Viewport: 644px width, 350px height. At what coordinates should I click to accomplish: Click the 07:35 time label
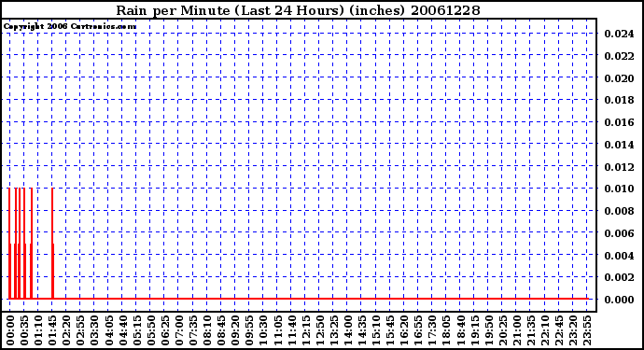click(x=192, y=330)
